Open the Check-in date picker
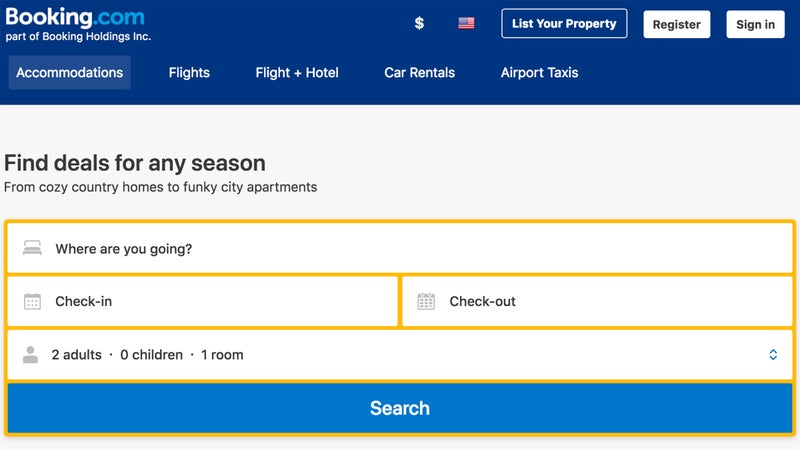This screenshot has width=800, height=450. tap(203, 301)
